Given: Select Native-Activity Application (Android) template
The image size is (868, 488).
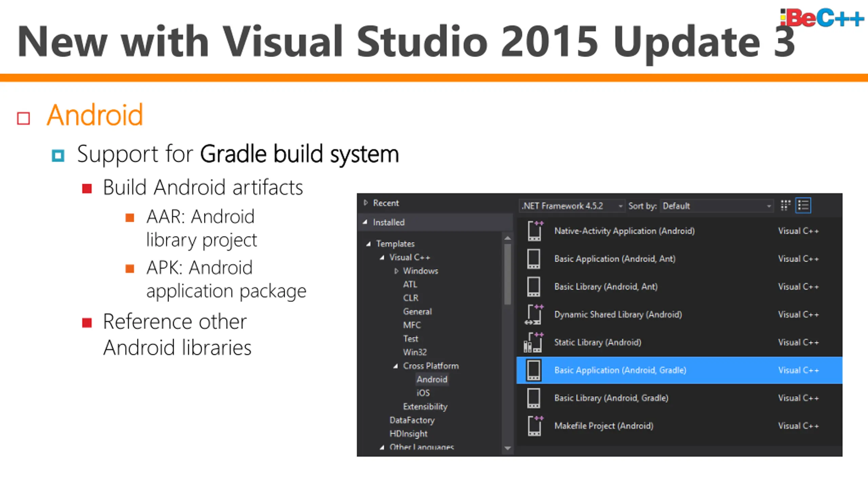Looking at the screenshot, I should 679,231.
